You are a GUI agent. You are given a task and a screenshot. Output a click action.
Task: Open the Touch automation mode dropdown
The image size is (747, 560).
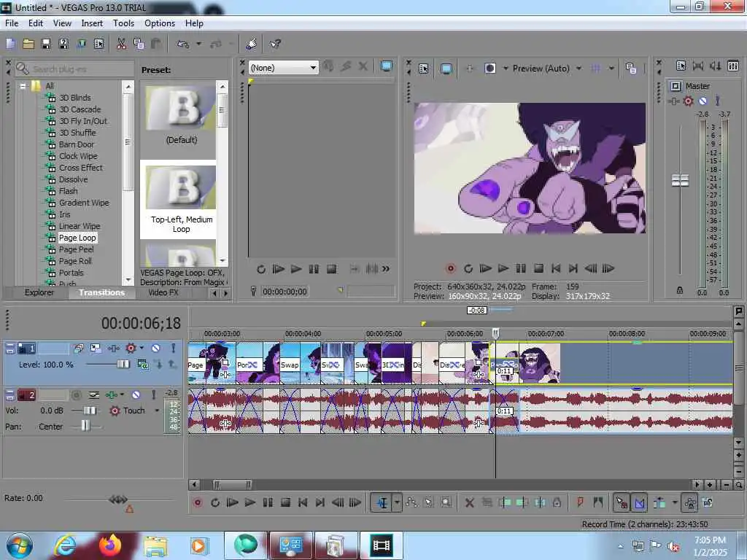point(157,411)
